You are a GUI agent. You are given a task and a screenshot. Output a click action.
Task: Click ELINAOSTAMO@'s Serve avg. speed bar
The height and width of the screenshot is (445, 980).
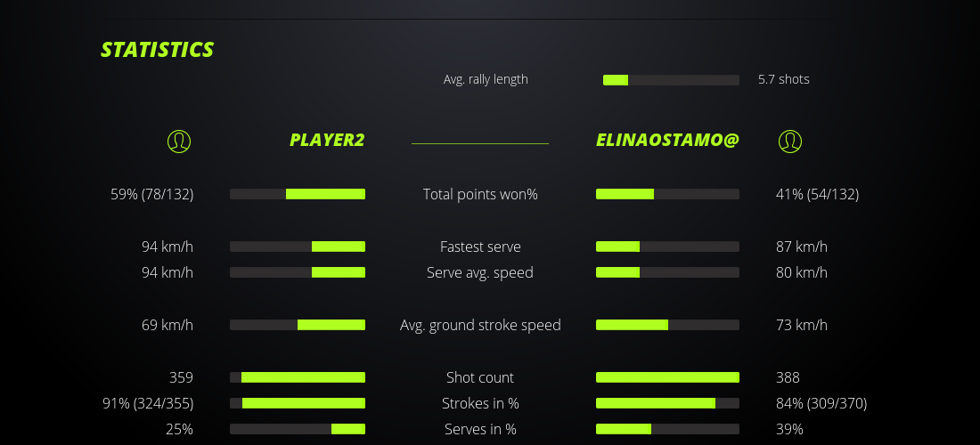pyautogui.click(x=667, y=272)
